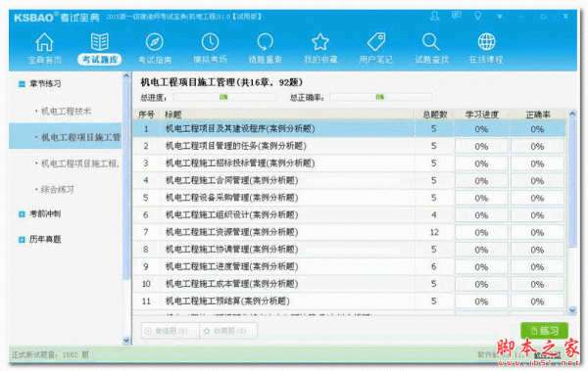The width and height of the screenshot is (588, 371).
Task: Click 正确率 0% cell of row 3
Action: pos(537,163)
